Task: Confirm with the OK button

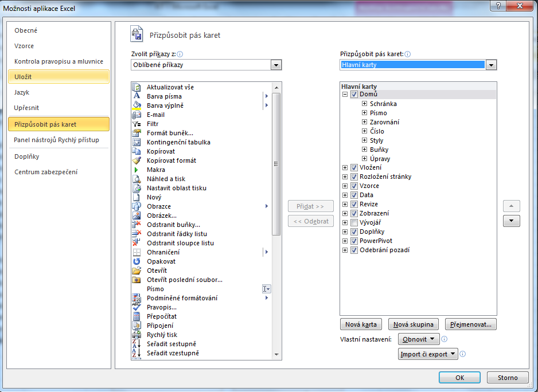Action: point(459,378)
